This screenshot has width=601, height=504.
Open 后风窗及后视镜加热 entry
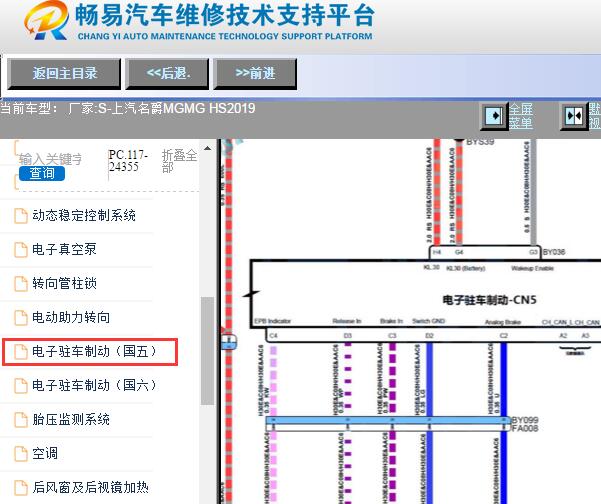point(90,487)
